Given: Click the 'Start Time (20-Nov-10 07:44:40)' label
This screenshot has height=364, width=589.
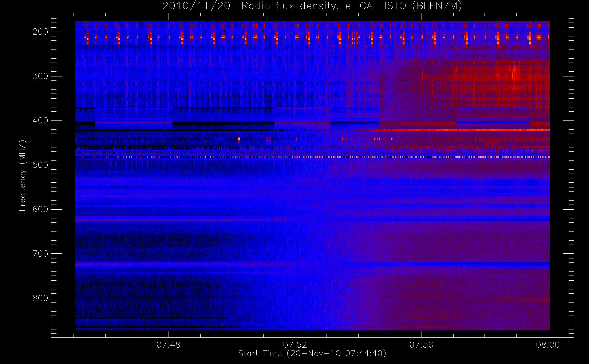Looking at the screenshot, I should (312, 353).
